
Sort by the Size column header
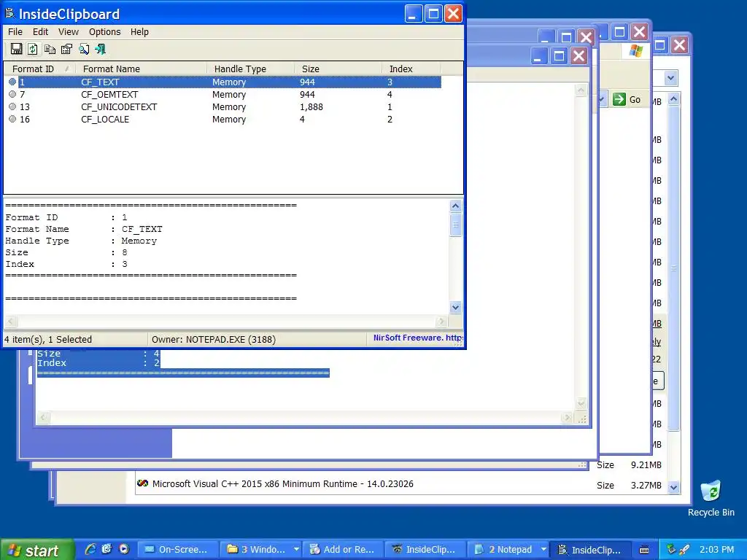click(x=338, y=69)
